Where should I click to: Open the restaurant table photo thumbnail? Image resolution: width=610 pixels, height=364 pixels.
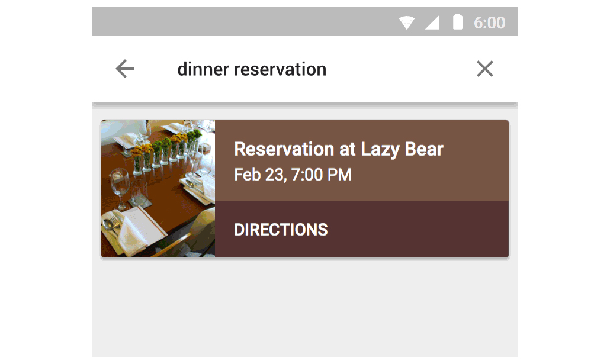pyautogui.click(x=158, y=189)
